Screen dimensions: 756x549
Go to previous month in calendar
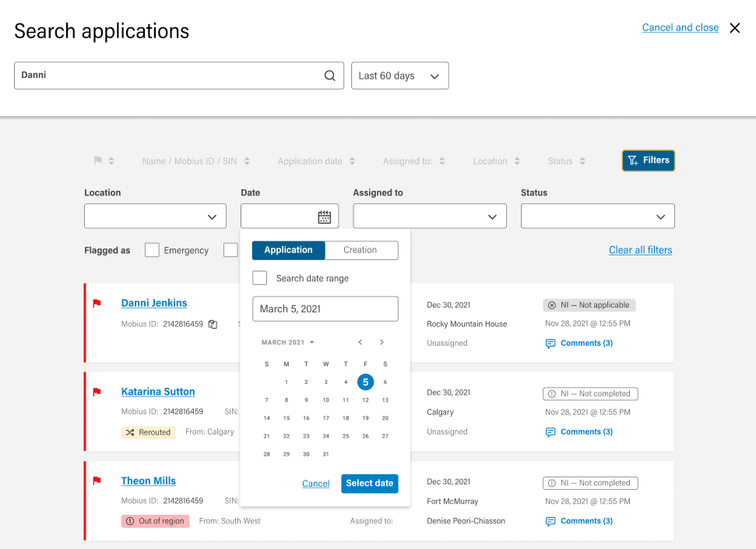coord(360,342)
